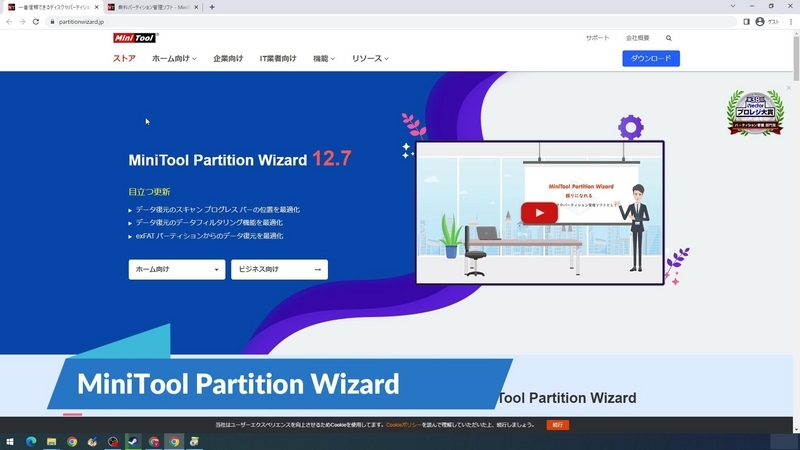Select the first browser tab
This screenshot has height=450, width=800.
pyautogui.click(x=52, y=7)
